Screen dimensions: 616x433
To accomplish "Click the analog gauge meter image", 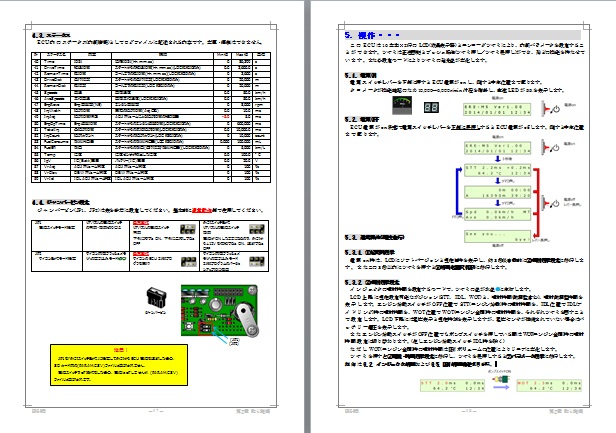I will (x=402, y=105).
